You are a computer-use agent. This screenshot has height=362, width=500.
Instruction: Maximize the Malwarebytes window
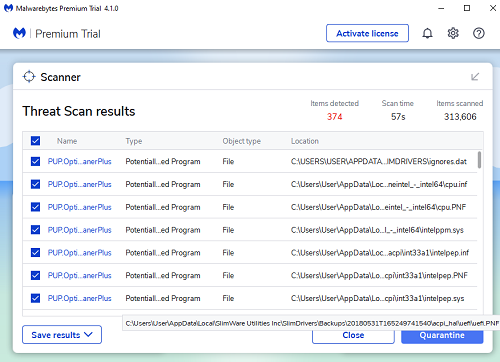coord(467,8)
